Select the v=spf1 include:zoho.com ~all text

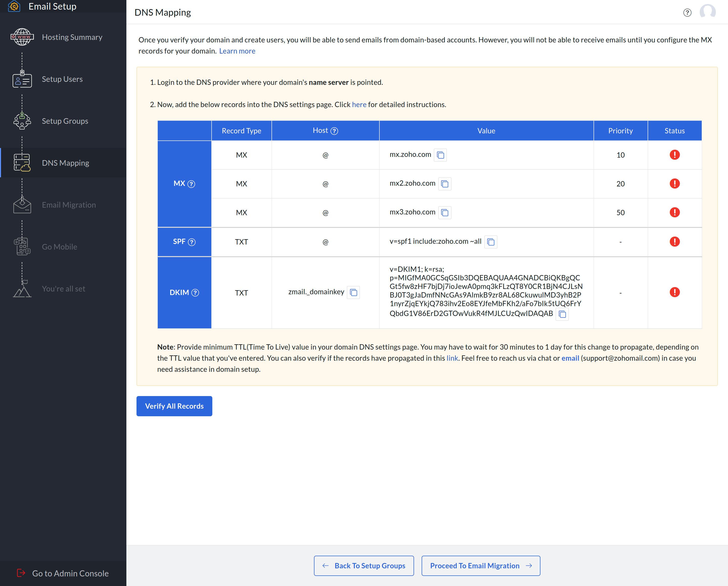click(x=436, y=241)
